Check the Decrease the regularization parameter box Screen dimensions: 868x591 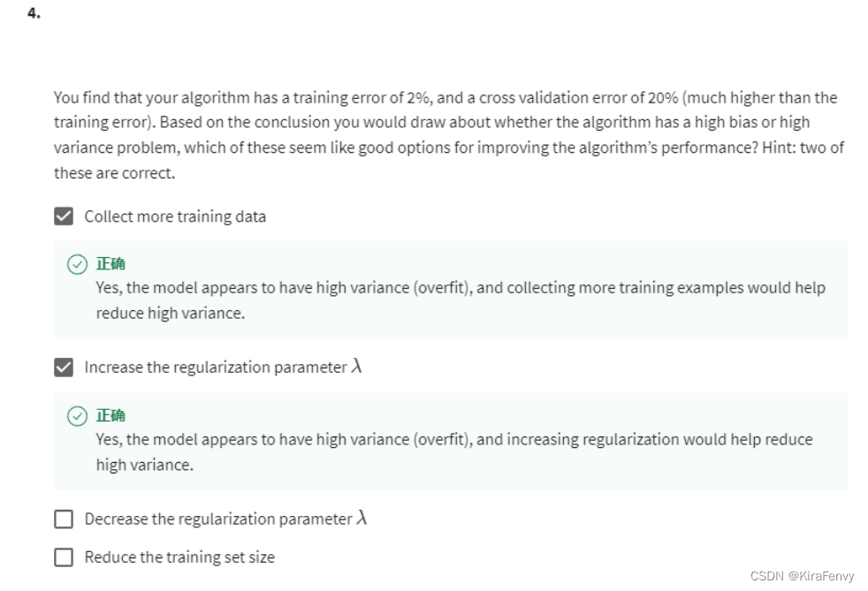tap(64, 519)
